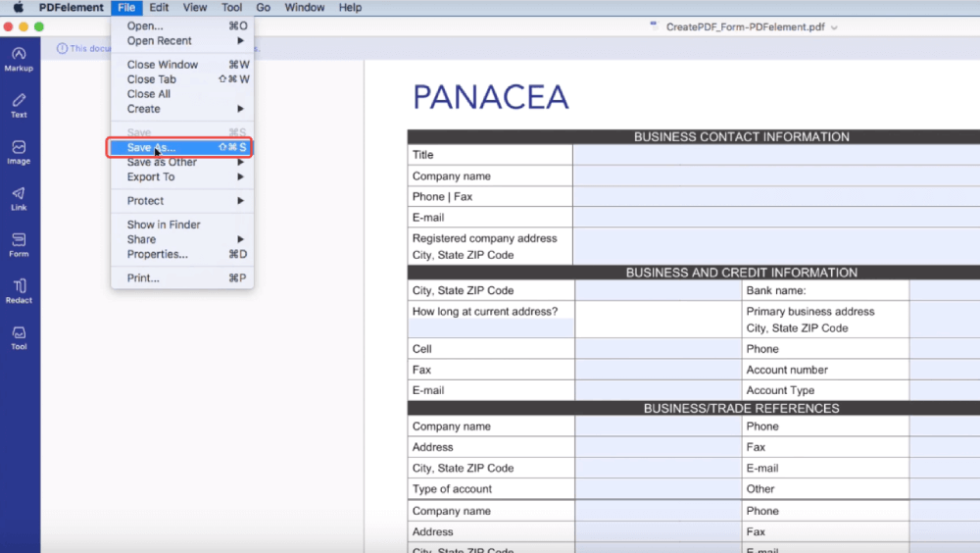Open the Edit menu in menu bar

pos(159,8)
